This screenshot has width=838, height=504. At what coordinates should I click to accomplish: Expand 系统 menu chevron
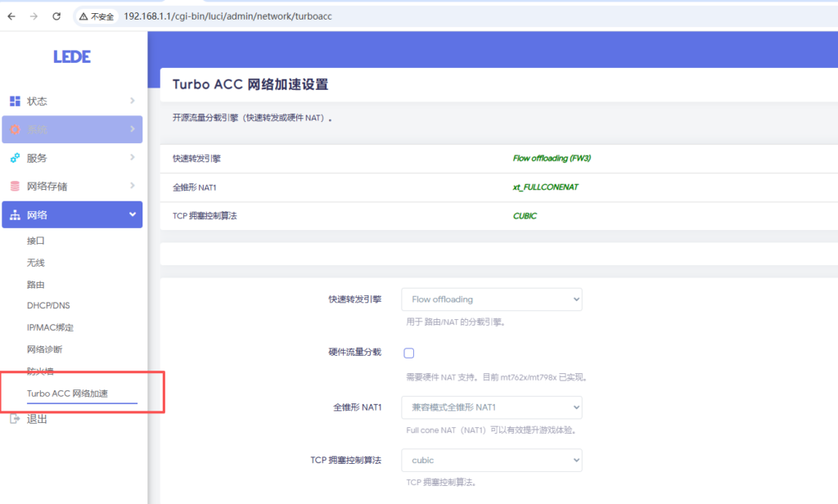pos(132,128)
